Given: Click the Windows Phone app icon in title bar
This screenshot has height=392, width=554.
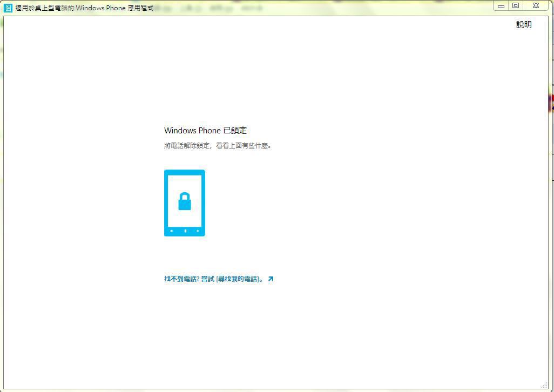Looking at the screenshot, I should [x=8, y=8].
